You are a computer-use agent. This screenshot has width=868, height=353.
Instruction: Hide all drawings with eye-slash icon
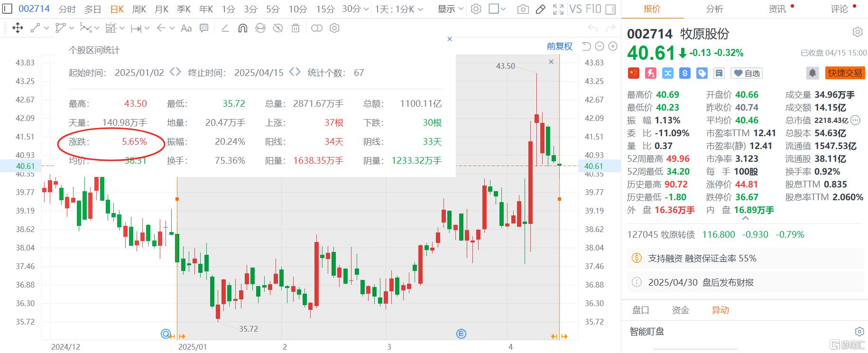278,28
